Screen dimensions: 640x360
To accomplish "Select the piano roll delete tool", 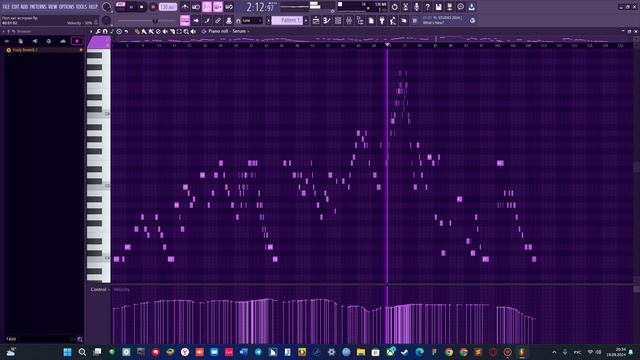I will pyautogui.click(x=158, y=31).
